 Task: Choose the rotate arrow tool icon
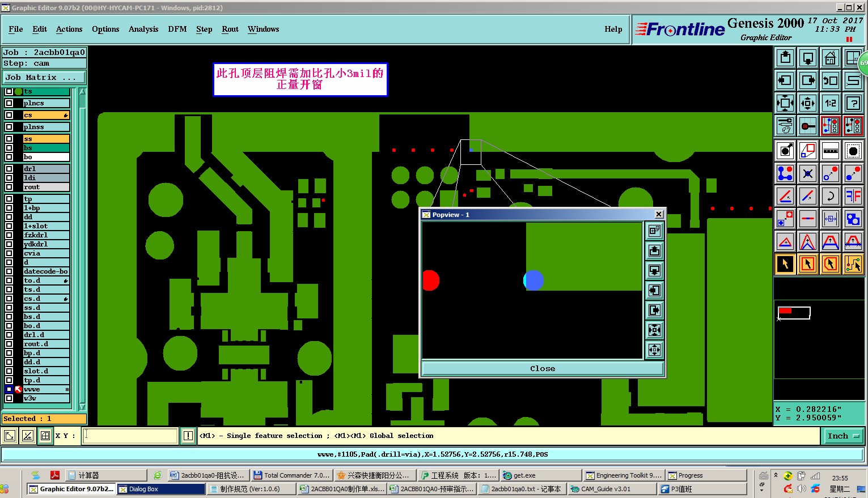click(x=831, y=196)
